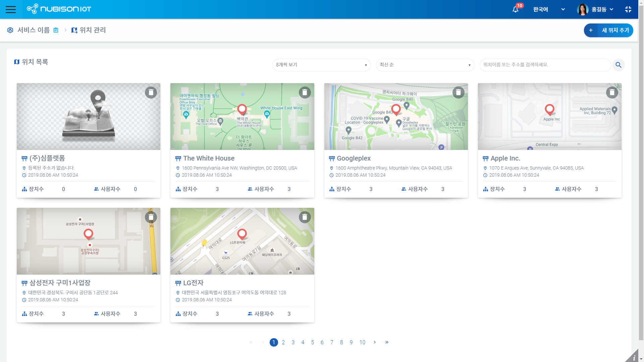Open the Googleplex map thumbnail
The image size is (644, 362).
[396, 117]
